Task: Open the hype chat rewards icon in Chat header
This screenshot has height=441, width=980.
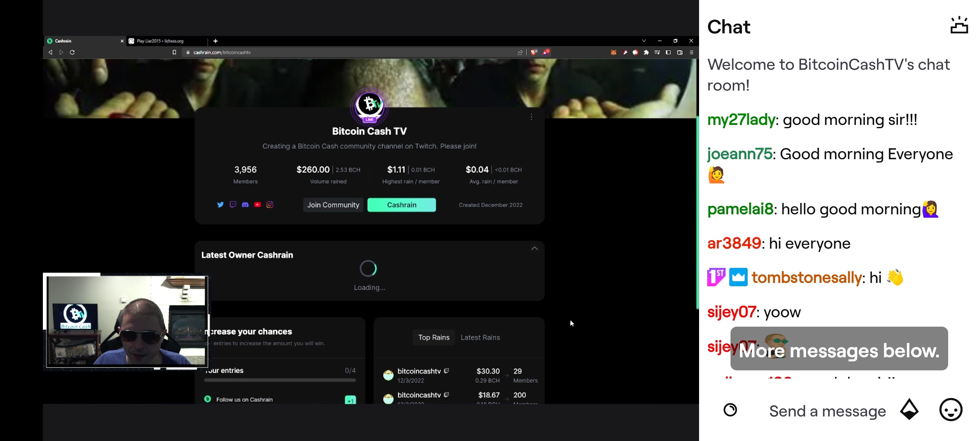Action: click(959, 25)
